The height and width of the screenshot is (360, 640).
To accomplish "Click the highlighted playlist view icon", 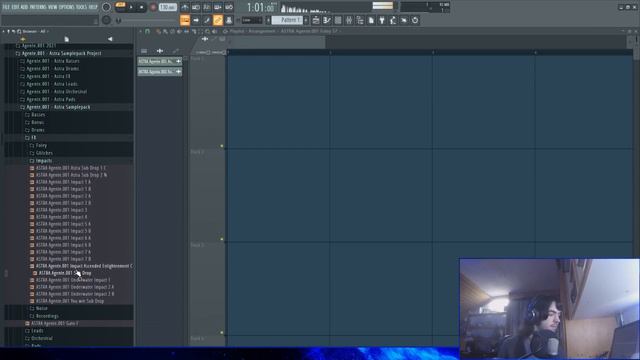I will click(185, 20).
